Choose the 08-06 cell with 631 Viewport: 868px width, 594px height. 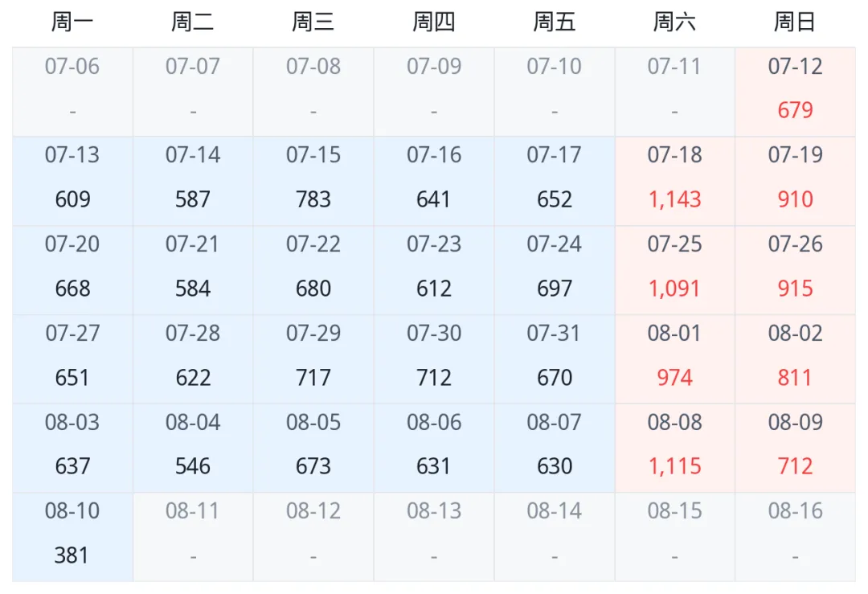(x=434, y=448)
